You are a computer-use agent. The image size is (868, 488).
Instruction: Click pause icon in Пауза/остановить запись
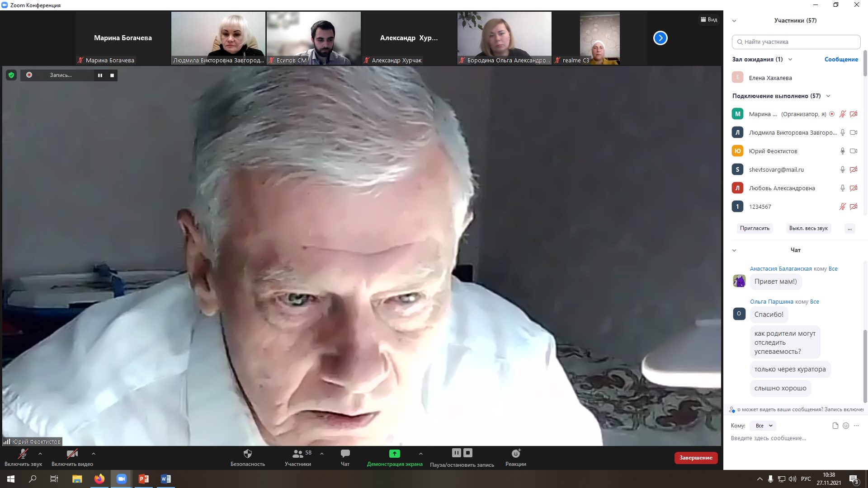point(456,453)
